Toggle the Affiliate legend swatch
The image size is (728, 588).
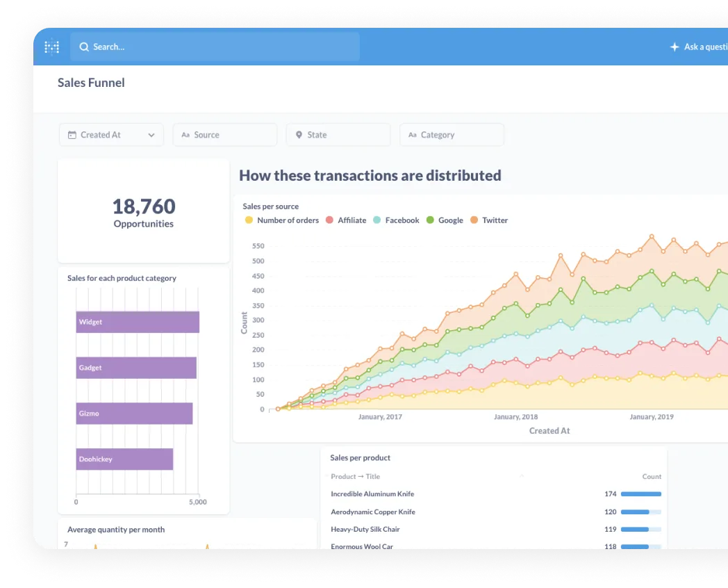(x=329, y=220)
